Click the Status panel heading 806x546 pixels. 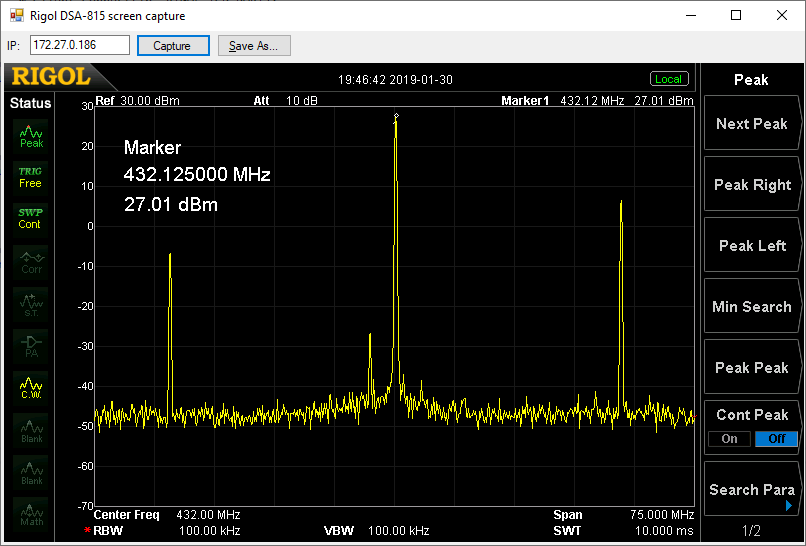(30, 103)
